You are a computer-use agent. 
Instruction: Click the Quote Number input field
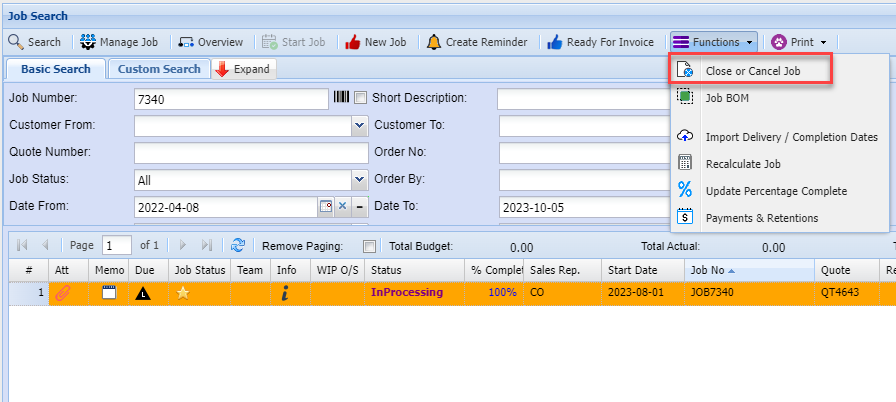pyautogui.click(x=251, y=153)
